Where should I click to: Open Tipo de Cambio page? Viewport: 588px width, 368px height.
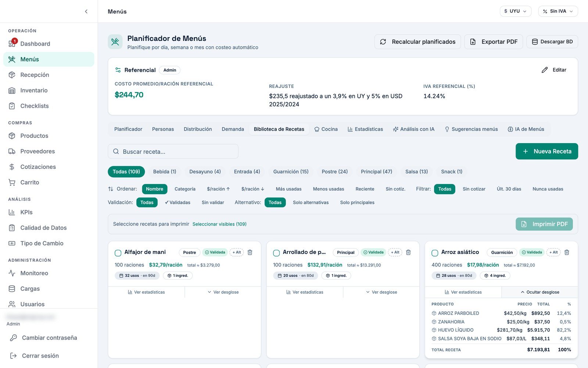tap(49, 243)
